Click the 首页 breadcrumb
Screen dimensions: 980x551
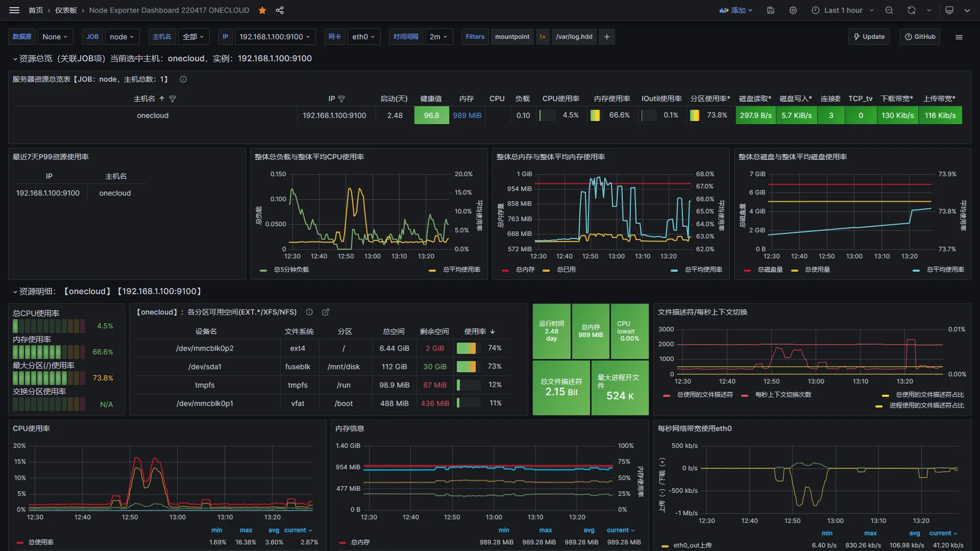[x=36, y=10]
